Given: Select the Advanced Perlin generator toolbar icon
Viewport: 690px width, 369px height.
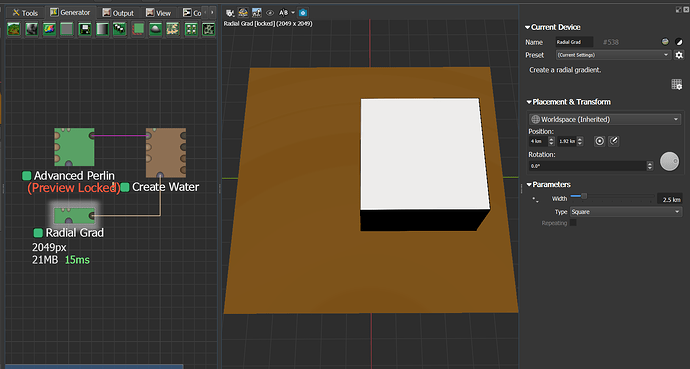Looking at the screenshot, I should 14,29.
